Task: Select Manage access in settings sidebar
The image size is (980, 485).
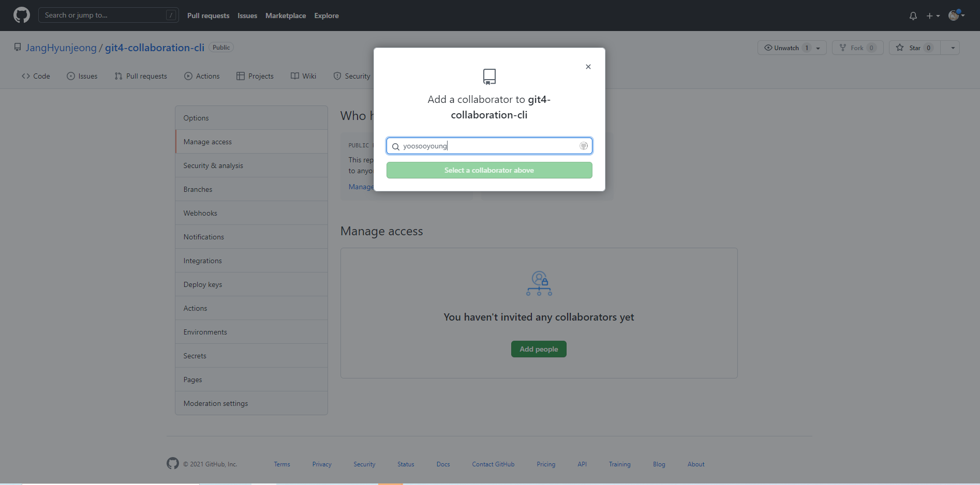Action: [251, 142]
